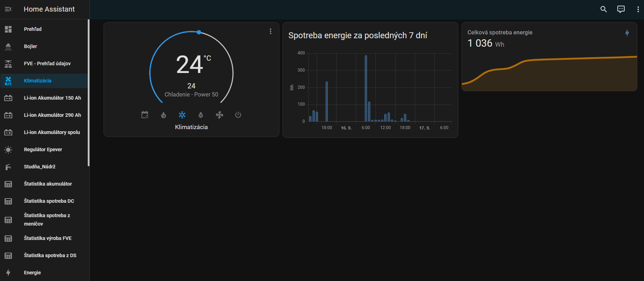Open the dashboard overflow menu top right
644x281 pixels.
[638, 9]
